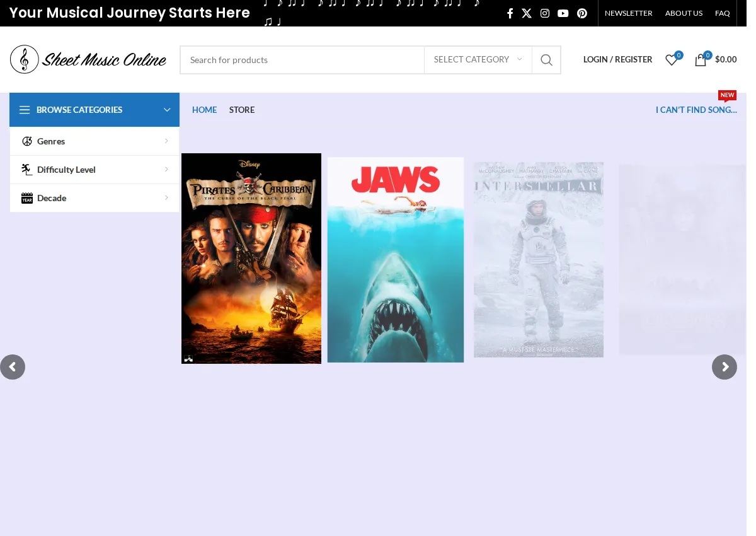This screenshot has height=536, width=756.
Task: Click the Sheet Music Online logo
Action: point(88,59)
